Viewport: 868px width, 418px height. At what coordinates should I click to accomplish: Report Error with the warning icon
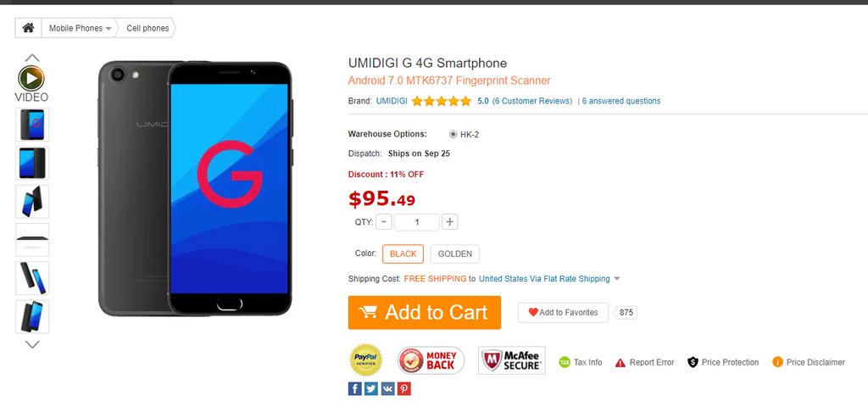click(x=644, y=362)
